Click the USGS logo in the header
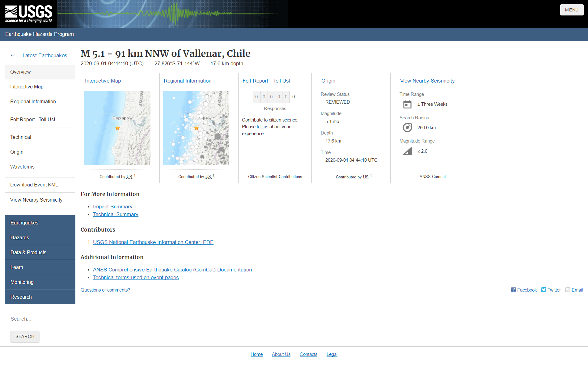 pos(28,14)
